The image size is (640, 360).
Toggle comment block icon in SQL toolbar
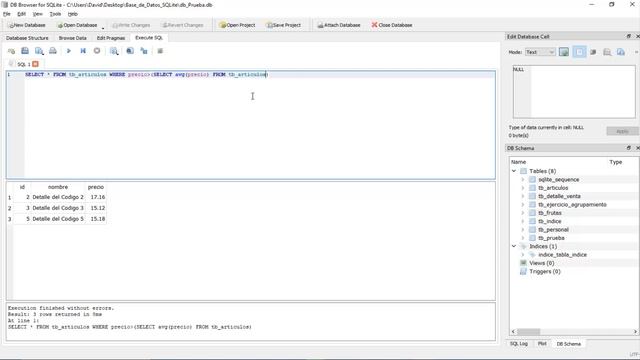click(x=160, y=51)
